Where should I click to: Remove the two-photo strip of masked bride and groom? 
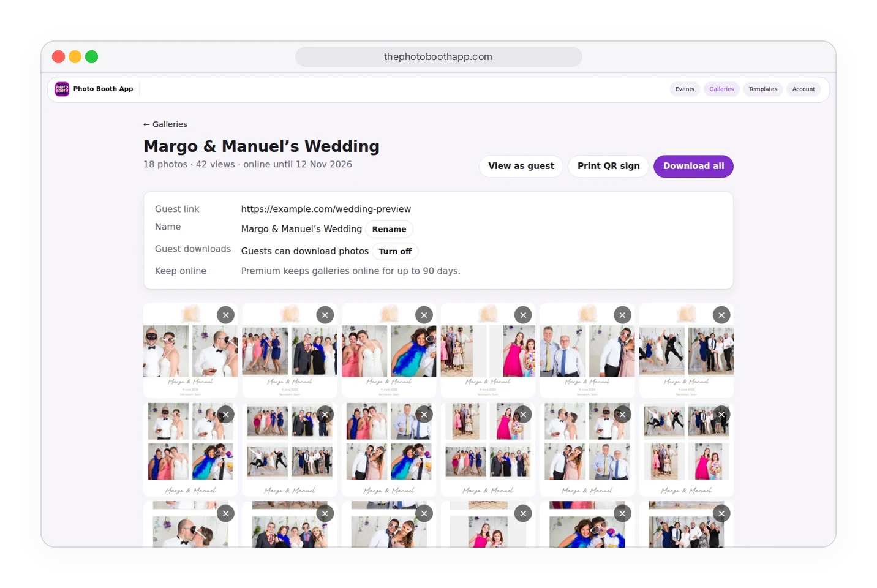(226, 315)
